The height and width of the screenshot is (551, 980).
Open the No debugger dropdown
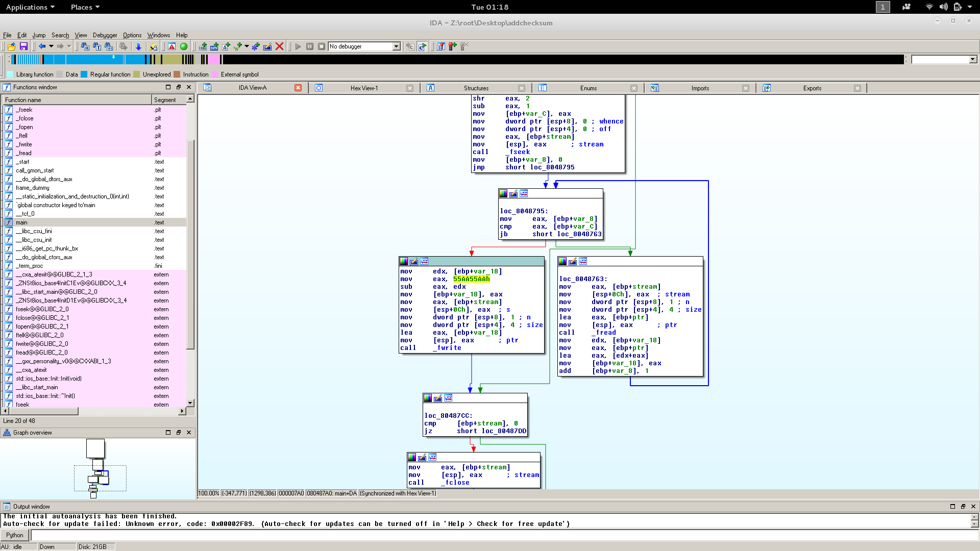[x=396, y=46]
